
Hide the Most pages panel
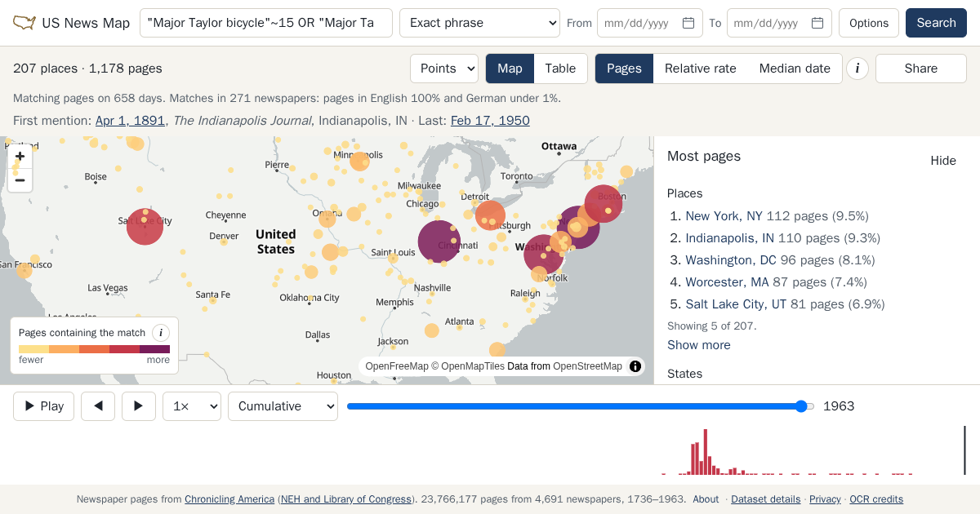tap(943, 161)
